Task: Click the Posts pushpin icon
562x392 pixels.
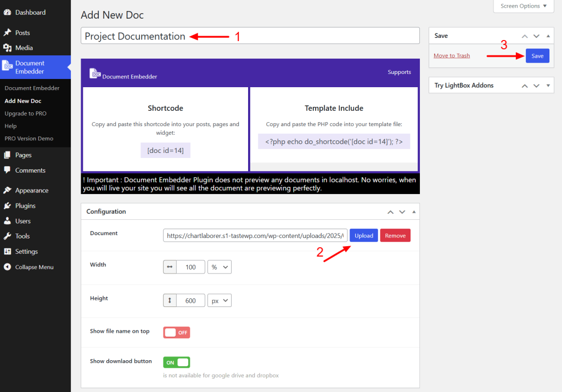Action: click(7, 33)
